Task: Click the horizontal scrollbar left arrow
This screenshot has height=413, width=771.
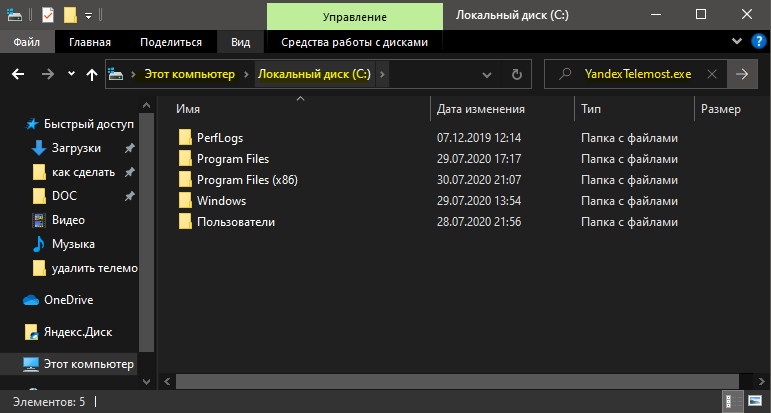Action: (x=166, y=381)
